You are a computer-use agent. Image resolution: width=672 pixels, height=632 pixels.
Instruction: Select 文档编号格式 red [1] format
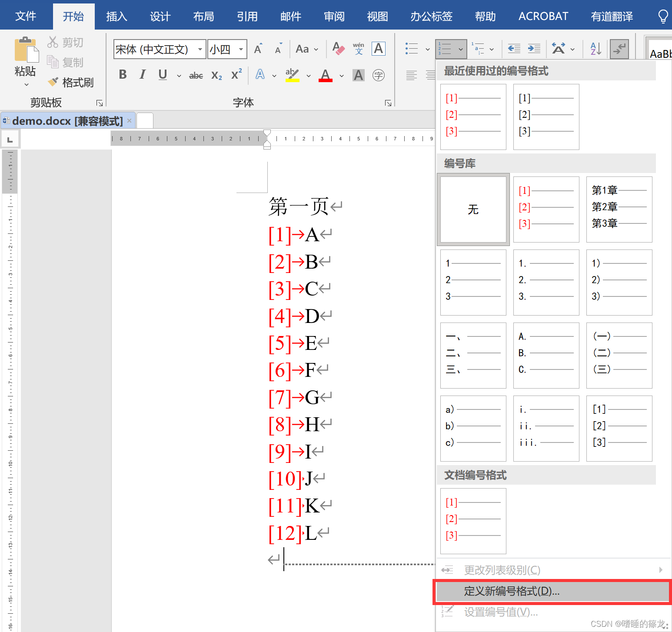click(473, 521)
